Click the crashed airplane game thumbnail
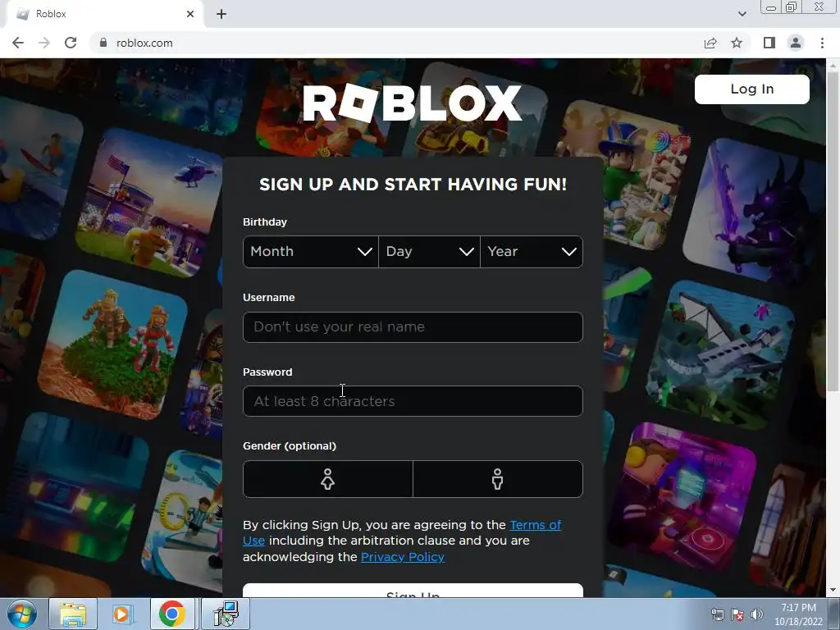840x630 pixels. point(720,354)
